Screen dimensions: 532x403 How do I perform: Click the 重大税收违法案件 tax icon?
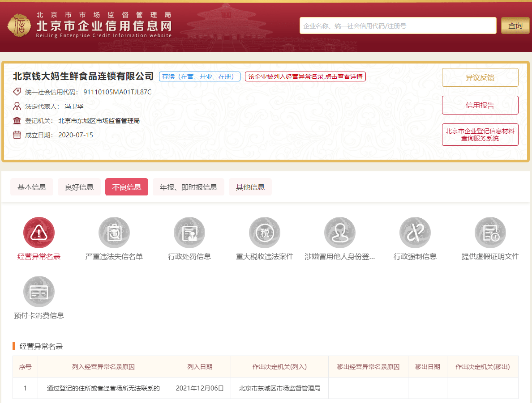pyautogui.click(x=265, y=232)
